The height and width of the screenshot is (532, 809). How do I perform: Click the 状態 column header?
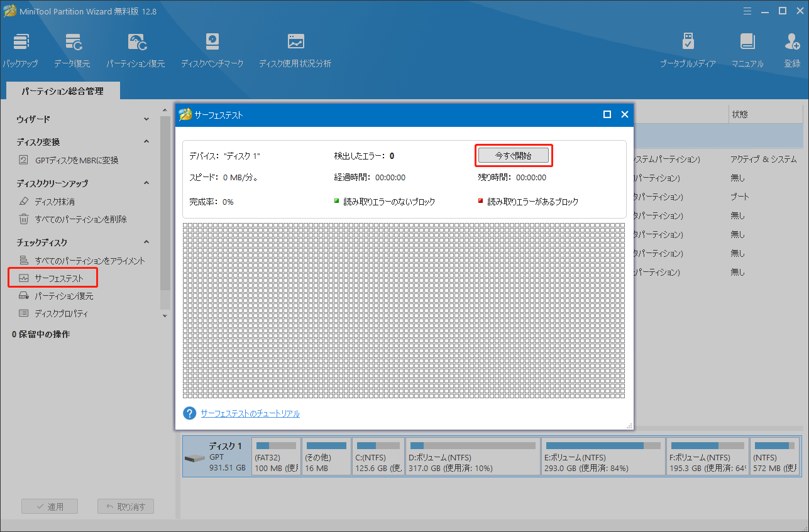click(x=766, y=114)
